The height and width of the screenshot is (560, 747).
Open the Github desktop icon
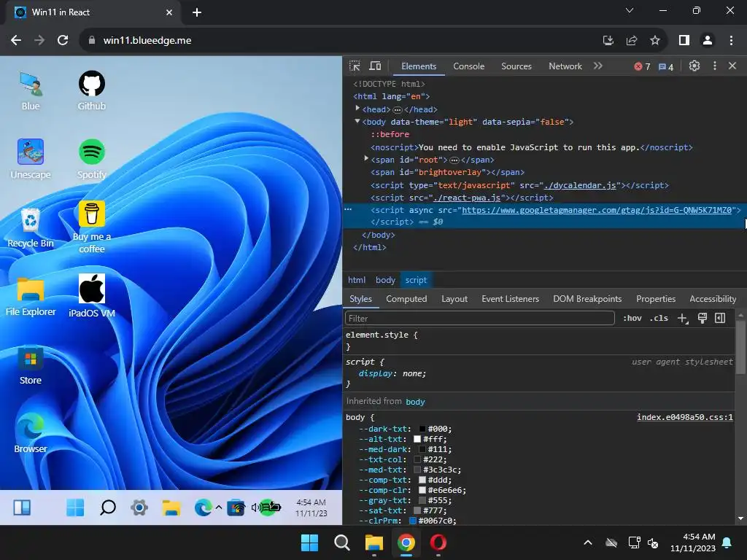tap(91, 91)
